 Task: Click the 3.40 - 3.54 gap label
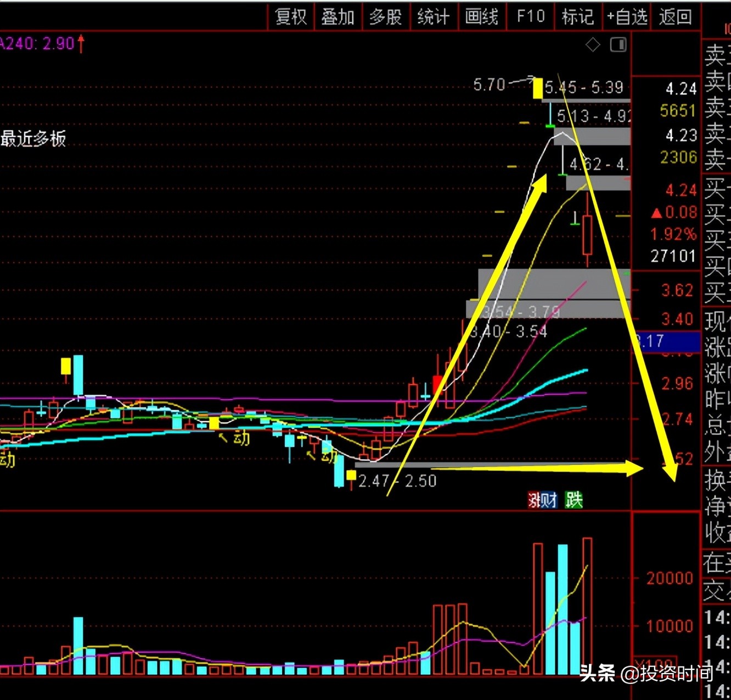(x=509, y=331)
